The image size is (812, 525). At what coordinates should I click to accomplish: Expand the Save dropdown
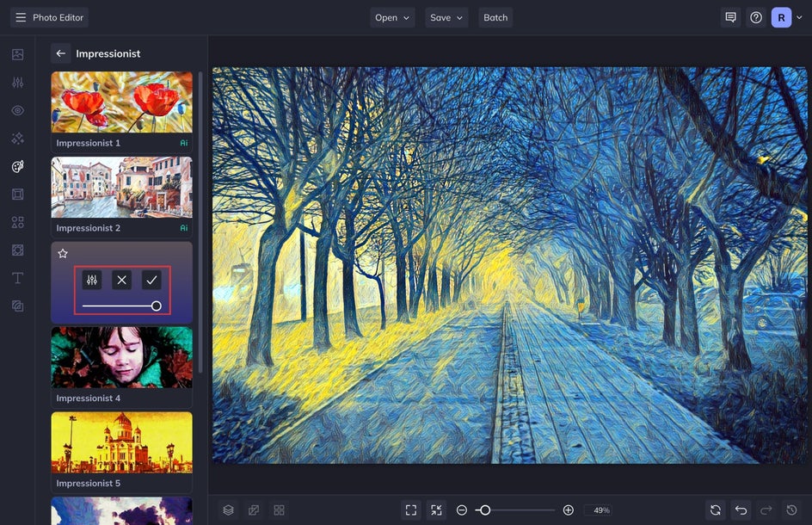[x=446, y=17]
